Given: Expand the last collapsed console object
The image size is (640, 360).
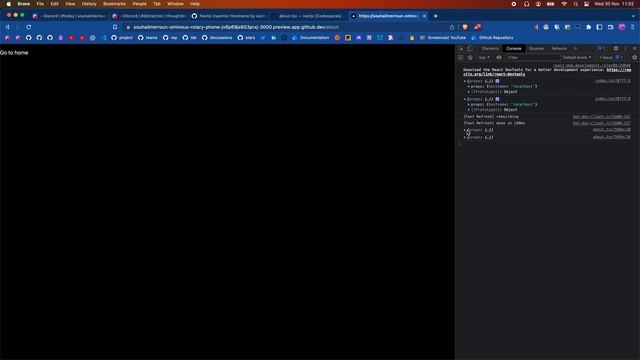Looking at the screenshot, I should (465, 137).
